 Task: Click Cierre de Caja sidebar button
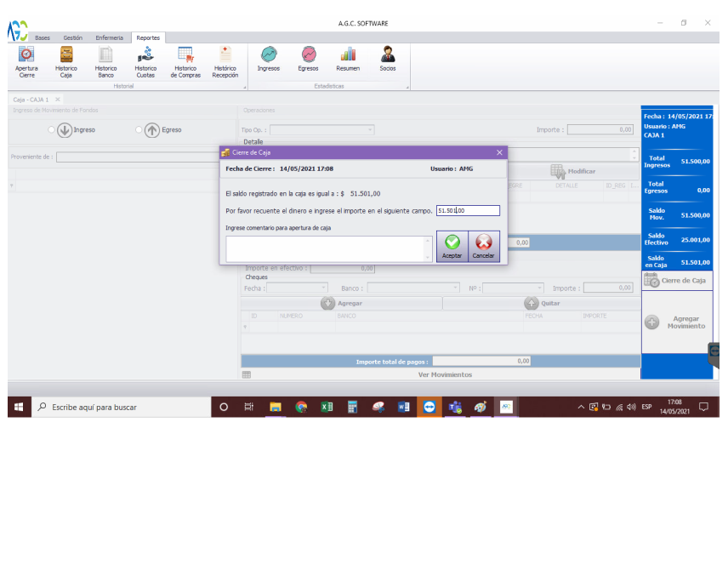coord(677,281)
